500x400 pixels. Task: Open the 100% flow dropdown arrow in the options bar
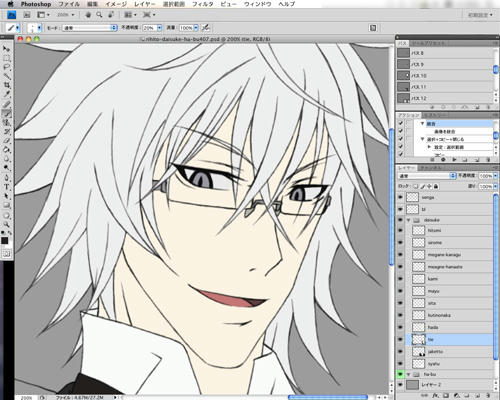pyautogui.click(x=196, y=28)
